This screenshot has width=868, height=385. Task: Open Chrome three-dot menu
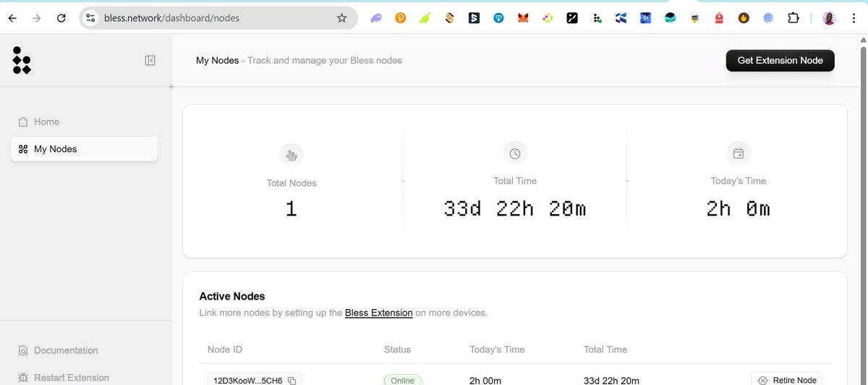tap(854, 18)
